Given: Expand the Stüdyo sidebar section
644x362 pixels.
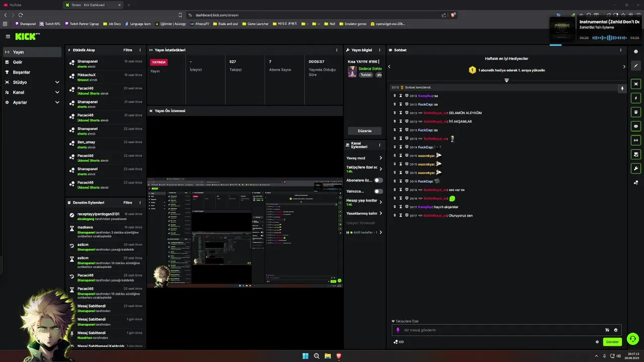Looking at the screenshot, I should (32, 82).
